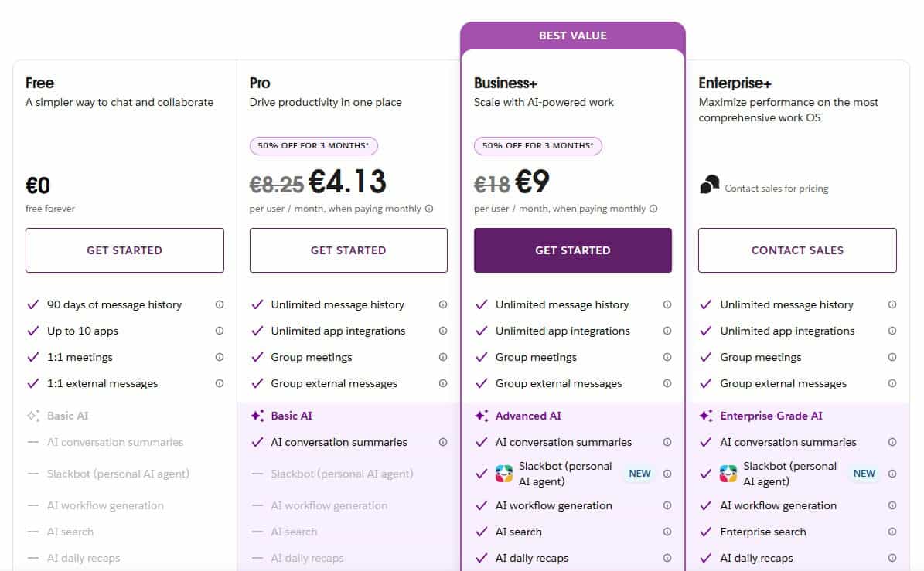Screen dimensions: 924x571
Task: Open pricing details tooltip in Business+ monthly price line
Action: [x=654, y=209]
